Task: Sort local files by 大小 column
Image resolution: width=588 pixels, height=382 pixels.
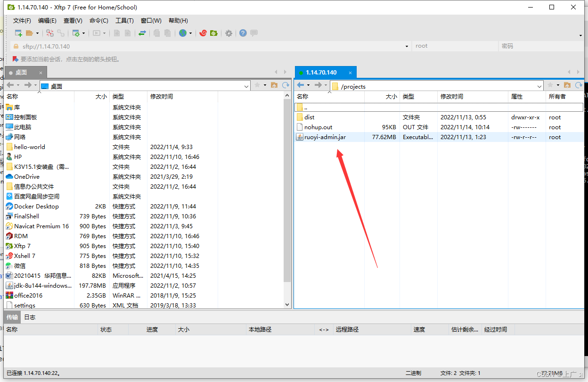Action: click(x=92, y=96)
